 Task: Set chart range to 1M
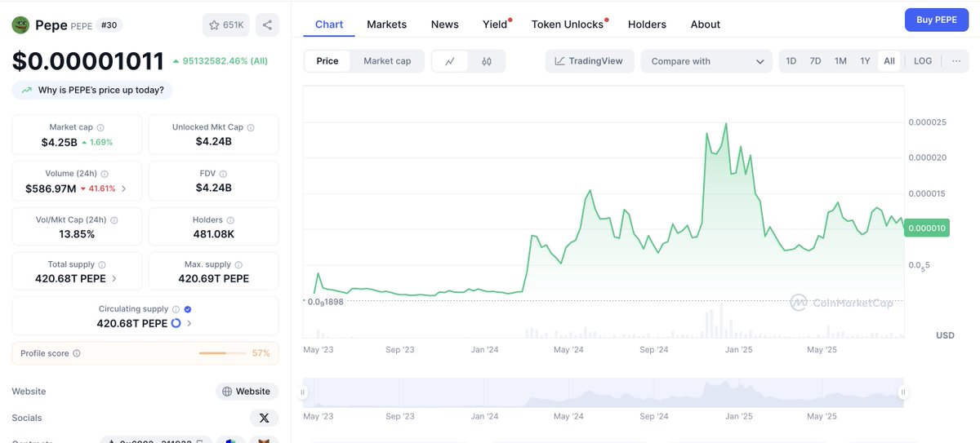[x=840, y=61]
